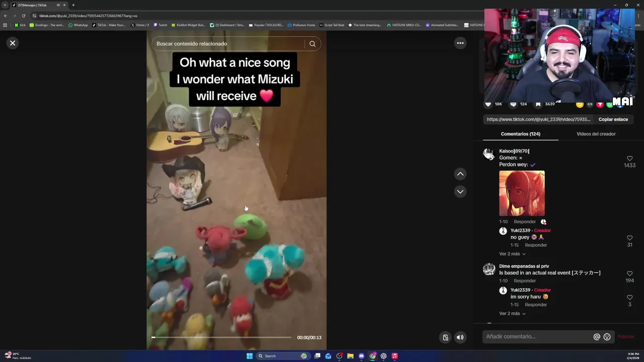Click the video progress bar
Viewport: 644px width, 362px height.
tap(221, 337)
